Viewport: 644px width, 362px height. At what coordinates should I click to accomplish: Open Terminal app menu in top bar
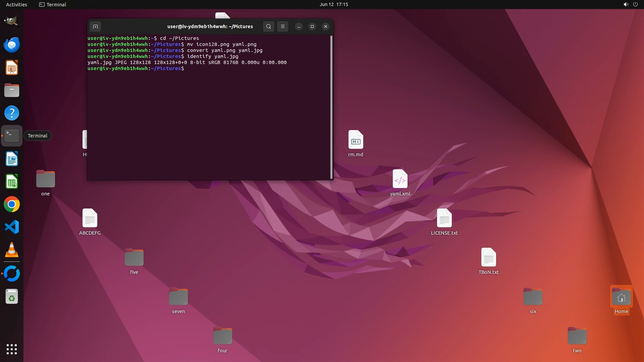53,4
